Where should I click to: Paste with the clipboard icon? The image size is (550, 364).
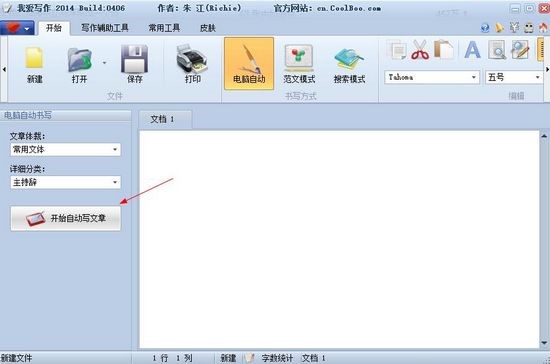[443, 50]
